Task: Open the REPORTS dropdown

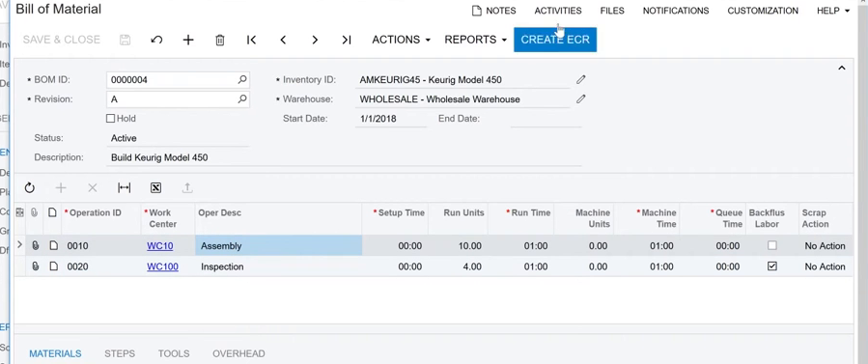Action: pos(476,40)
